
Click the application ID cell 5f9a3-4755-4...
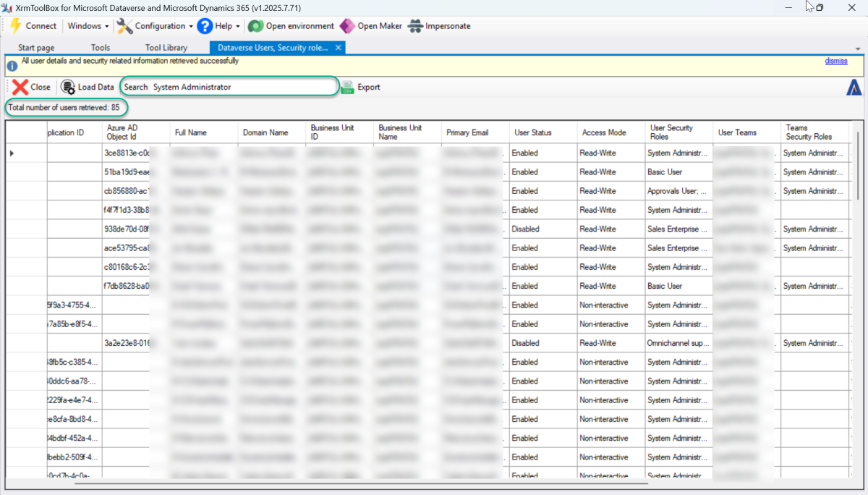tap(75, 305)
